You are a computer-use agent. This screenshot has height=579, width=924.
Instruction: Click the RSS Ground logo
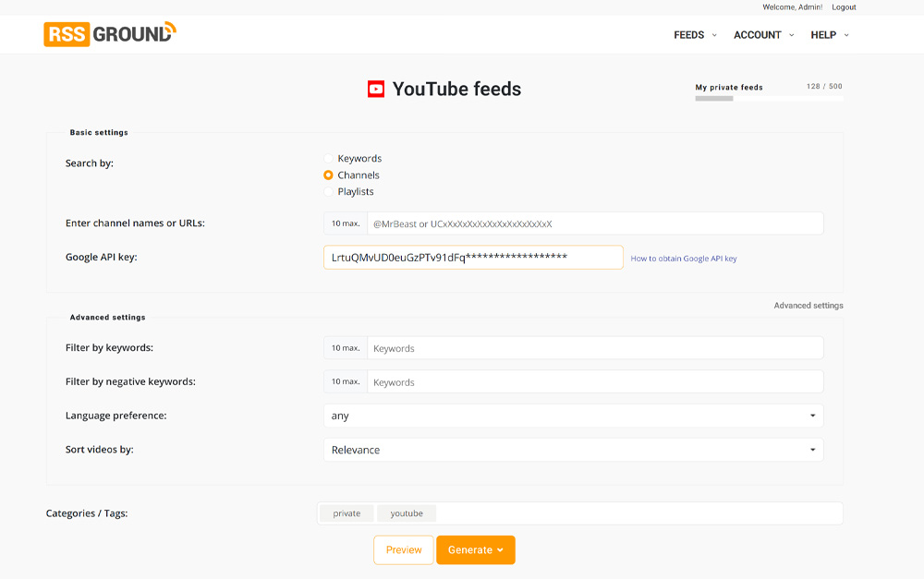[x=109, y=34]
